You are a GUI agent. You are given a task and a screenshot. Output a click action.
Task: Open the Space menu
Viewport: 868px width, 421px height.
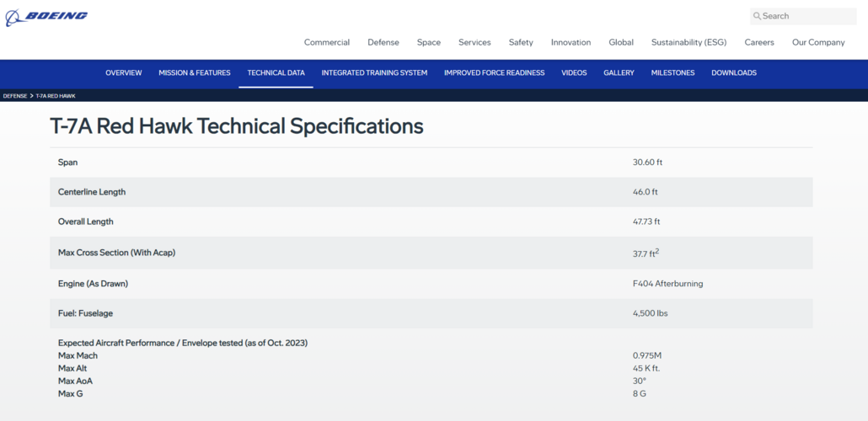pos(429,42)
